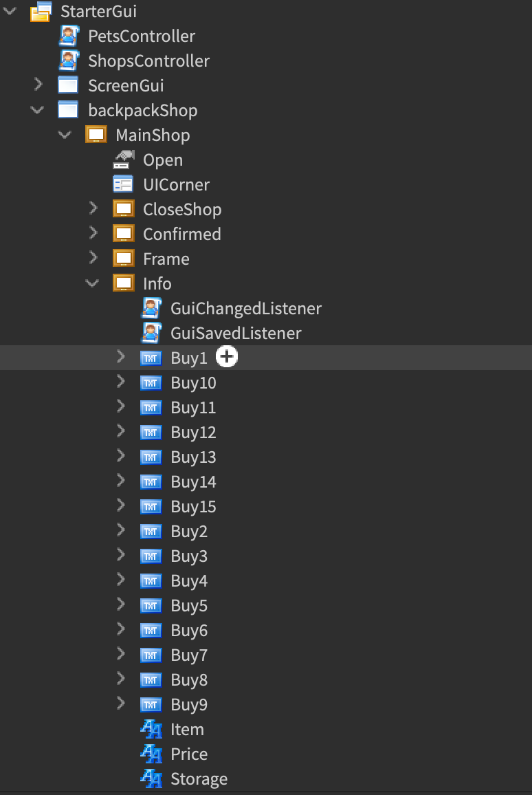The height and width of the screenshot is (795, 532).
Task: Click the PetsController script icon
Action: point(68,36)
